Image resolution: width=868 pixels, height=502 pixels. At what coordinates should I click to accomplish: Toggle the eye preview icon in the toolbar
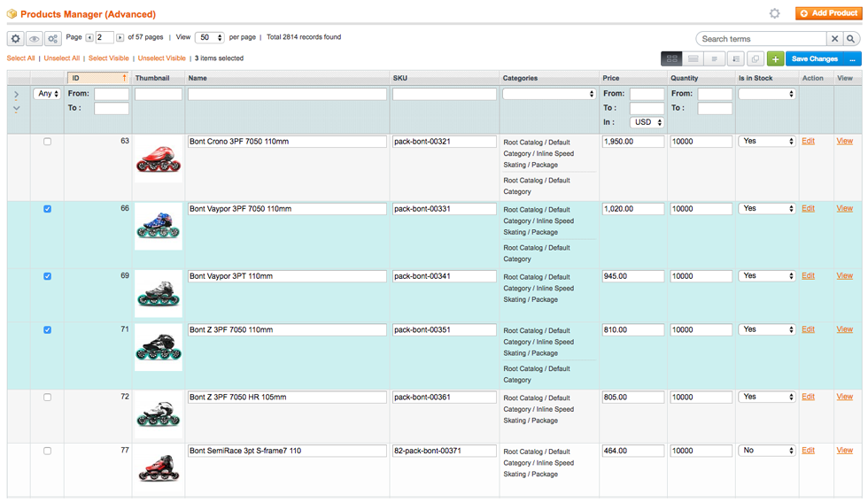tap(35, 38)
